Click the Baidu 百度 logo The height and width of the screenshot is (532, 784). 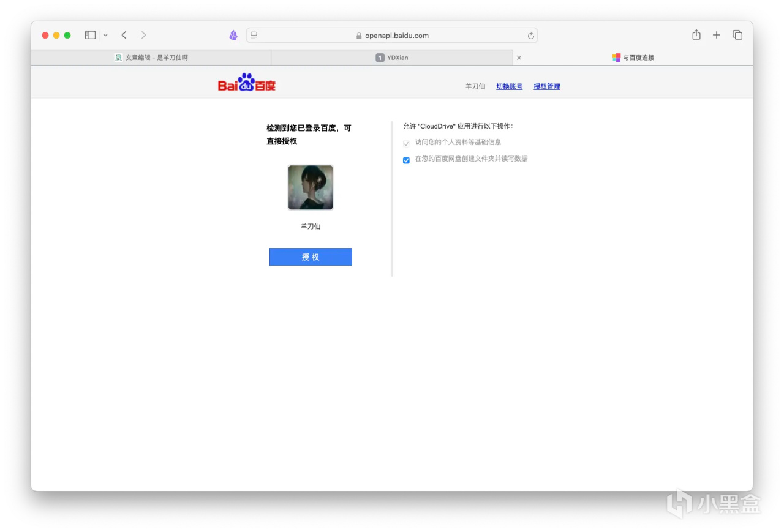coord(247,82)
